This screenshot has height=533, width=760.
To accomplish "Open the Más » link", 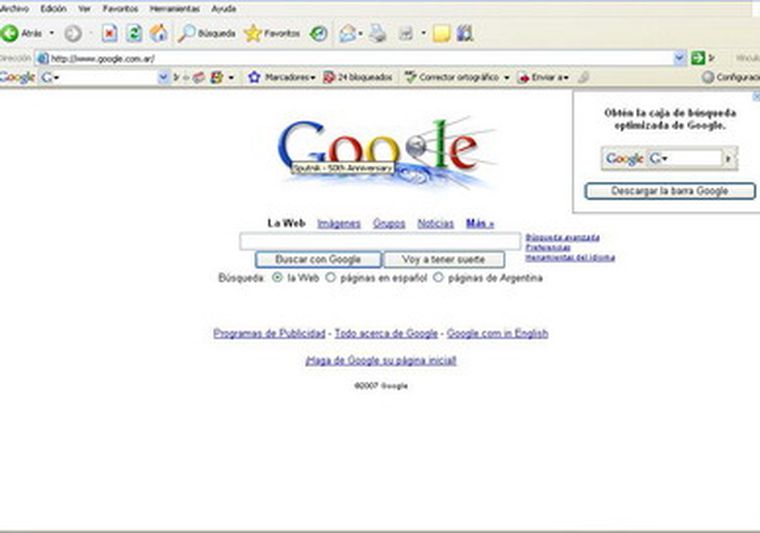I will (x=480, y=223).
